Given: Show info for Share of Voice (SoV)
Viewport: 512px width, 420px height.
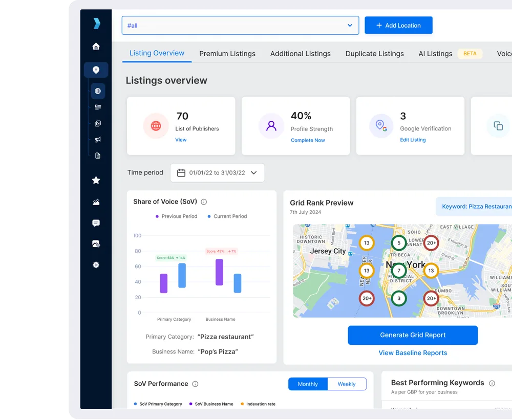Looking at the screenshot, I should (x=204, y=202).
